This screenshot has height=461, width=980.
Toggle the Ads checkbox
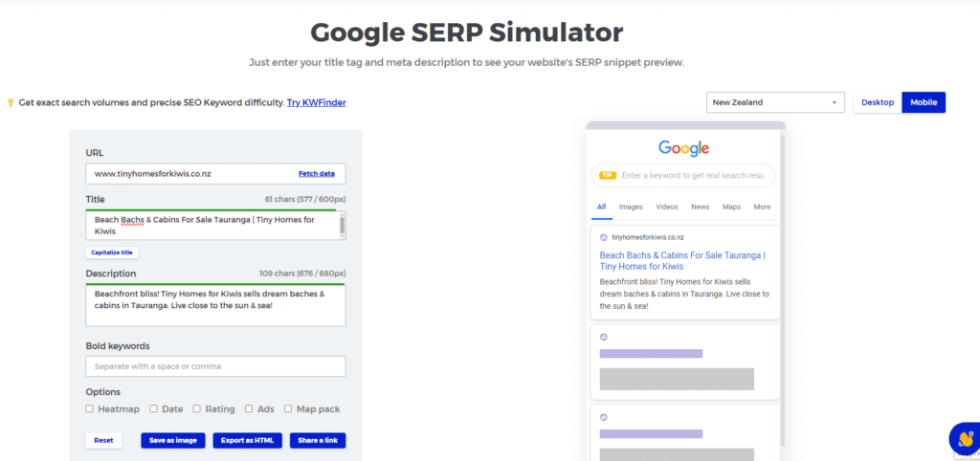coord(249,408)
